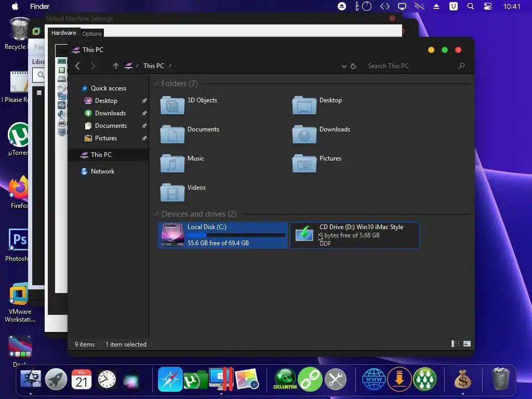The width and height of the screenshot is (532, 399).
Task: Click the Search This PC field
Action: 410,66
